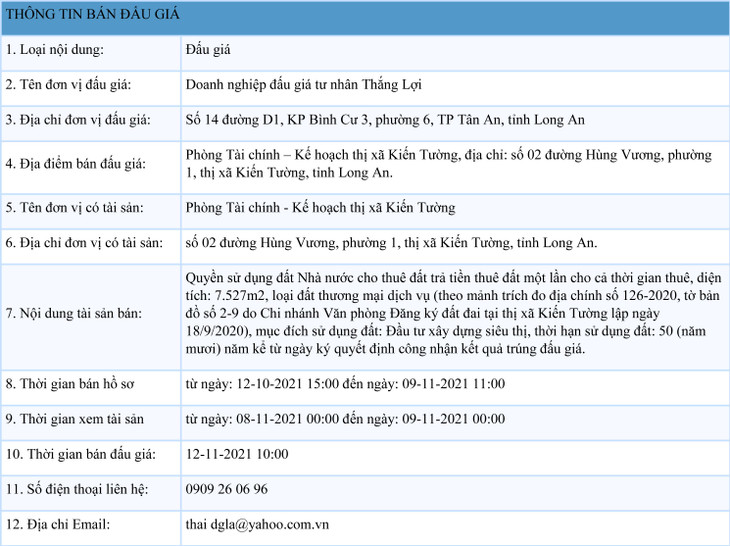Viewport: 730px width, 546px height.
Task: Click the auction time "12-11-2021 10:00"
Action: tap(237, 454)
